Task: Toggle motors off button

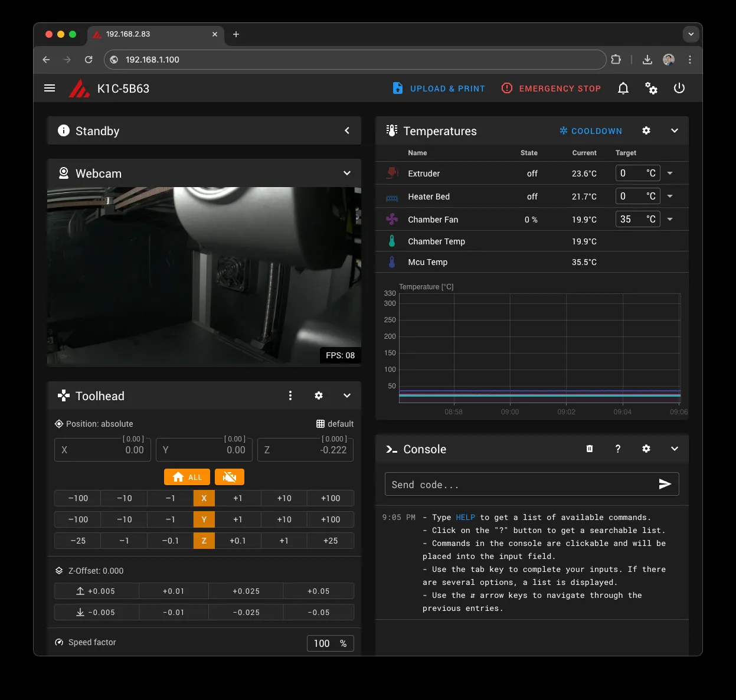Action: [230, 477]
